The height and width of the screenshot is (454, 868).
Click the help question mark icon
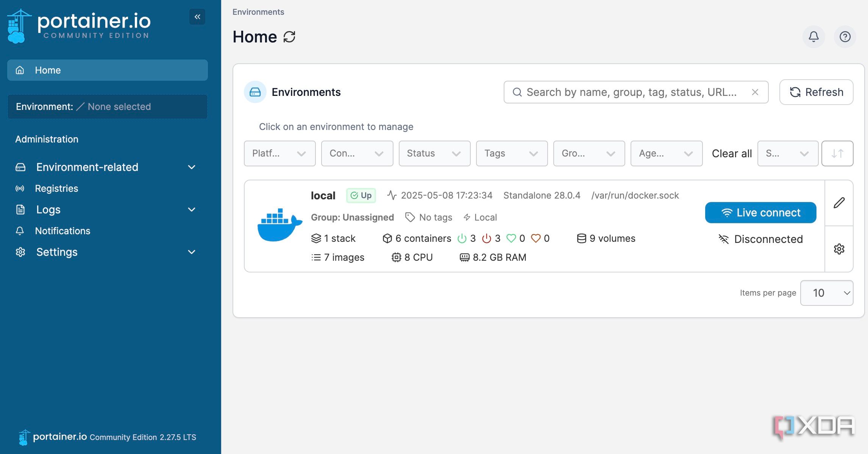pos(845,37)
